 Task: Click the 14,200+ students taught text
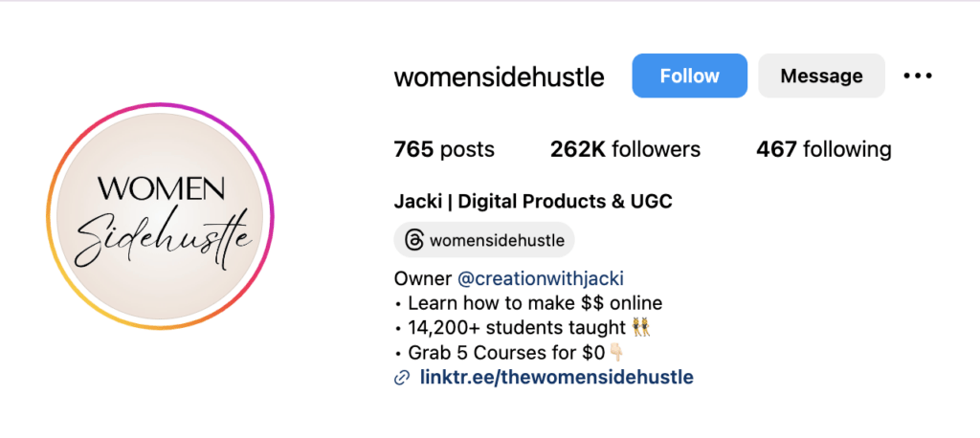point(516,328)
